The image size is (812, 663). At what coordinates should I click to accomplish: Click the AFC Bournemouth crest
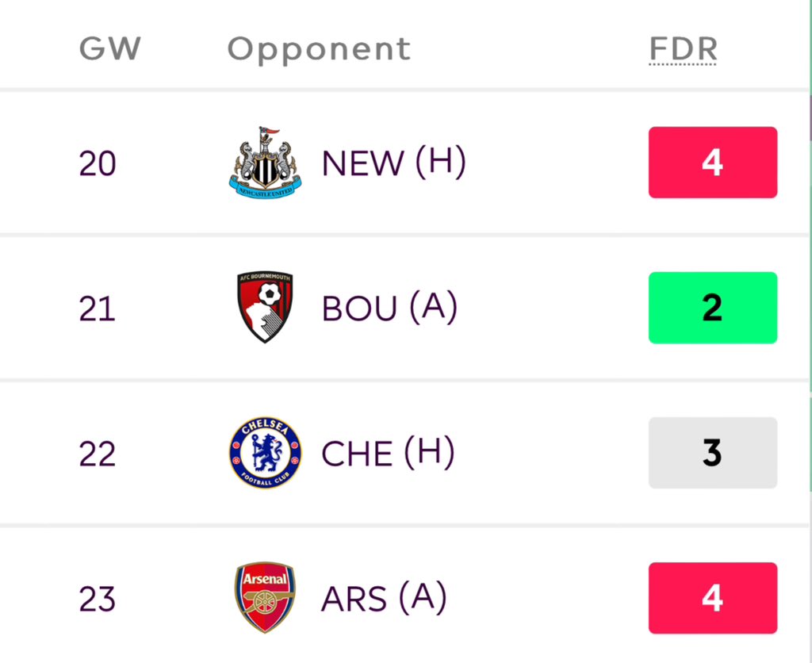[x=265, y=307]
